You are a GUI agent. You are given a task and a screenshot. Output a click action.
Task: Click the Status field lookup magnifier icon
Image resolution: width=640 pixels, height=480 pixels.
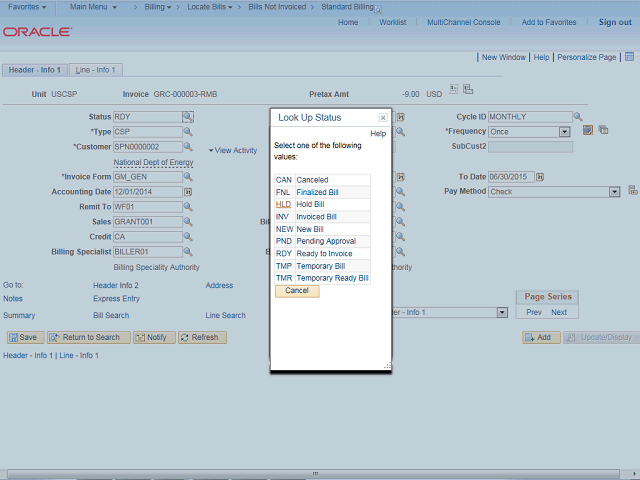coord(187,117)
